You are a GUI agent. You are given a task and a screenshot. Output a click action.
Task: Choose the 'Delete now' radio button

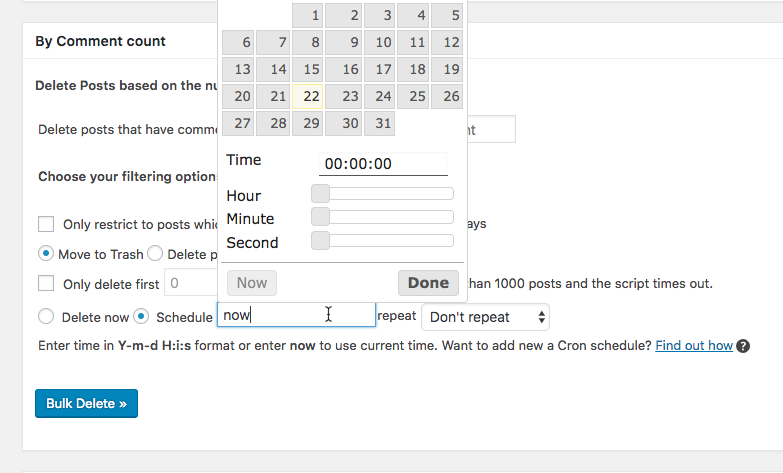coord(46,316)
